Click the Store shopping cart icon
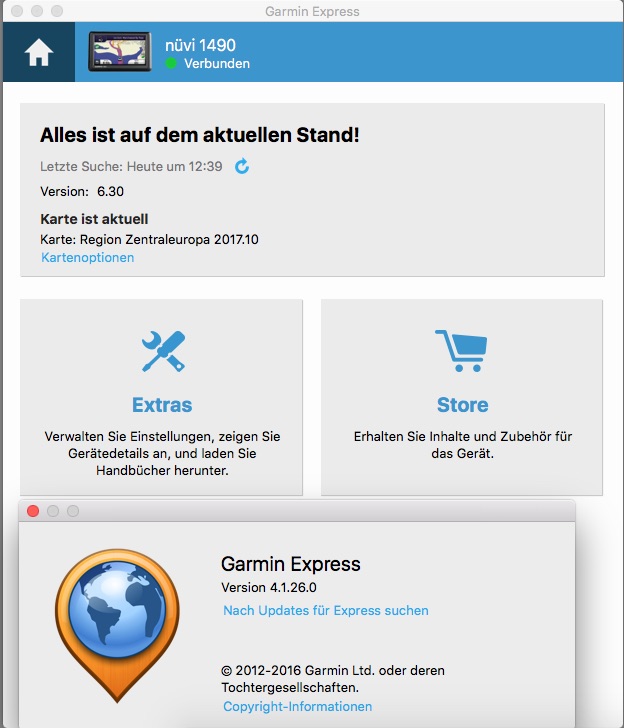 point(461,352)
